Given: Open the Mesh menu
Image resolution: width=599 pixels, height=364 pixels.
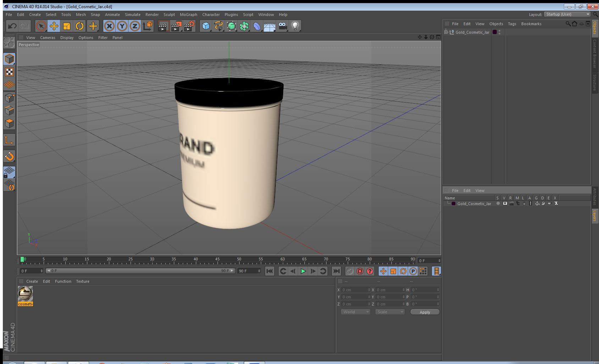Looking at the screenshot, I should (x=81, y=15).
